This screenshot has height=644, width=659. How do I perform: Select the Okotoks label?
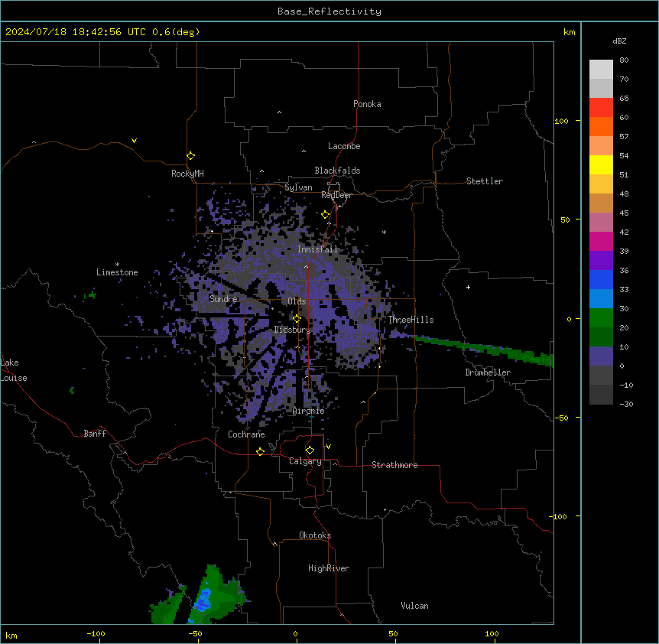pos(315,535)
